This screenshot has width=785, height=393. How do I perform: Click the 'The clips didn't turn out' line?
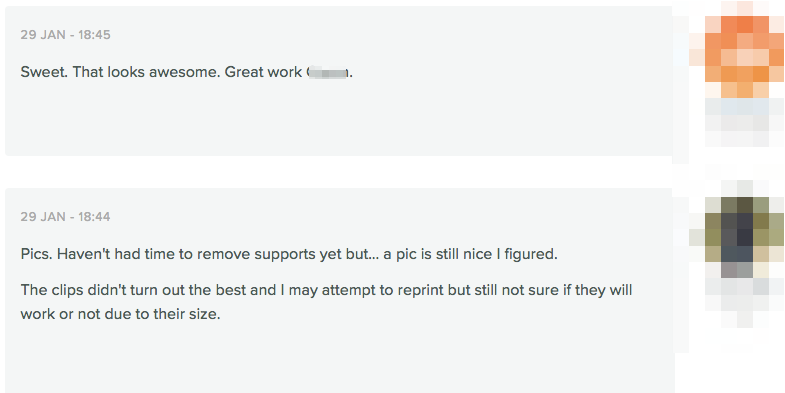pos(326,290)
